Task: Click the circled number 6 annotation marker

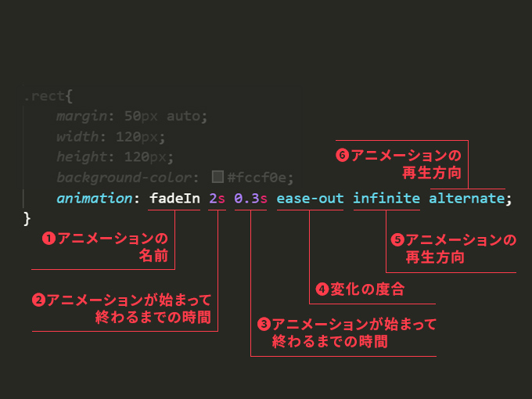Action: click(342, 155)
